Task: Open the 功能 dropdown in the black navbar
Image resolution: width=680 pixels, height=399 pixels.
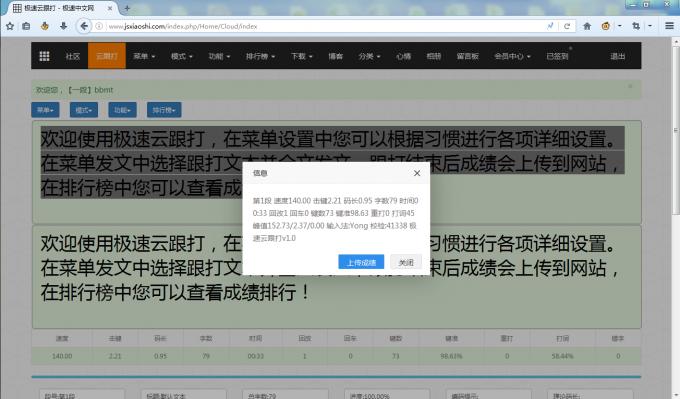Action: 219,56
